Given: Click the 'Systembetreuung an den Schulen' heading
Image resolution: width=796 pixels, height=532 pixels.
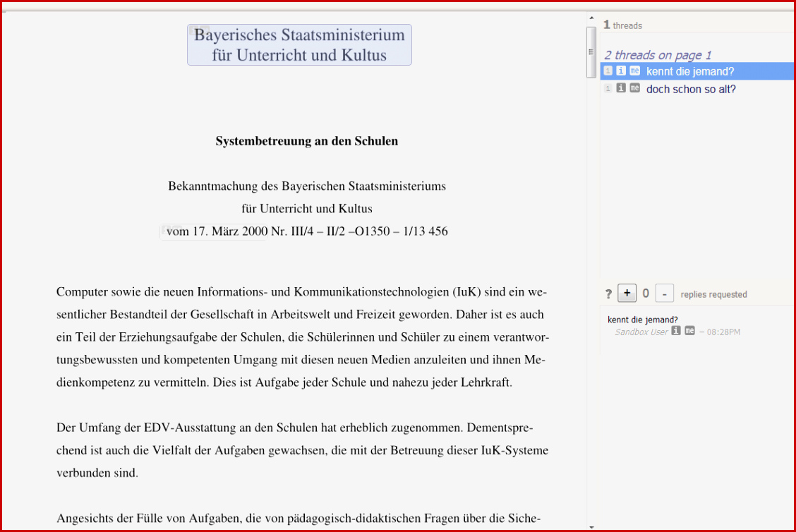Looking at the screenshot, I should [x=307, y=141].
